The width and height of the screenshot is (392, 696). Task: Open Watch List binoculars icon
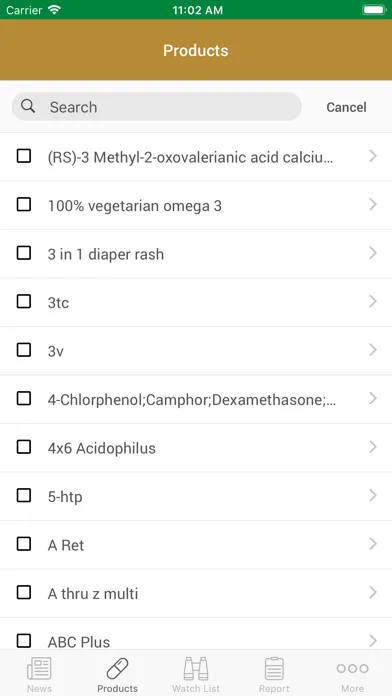pos(196,668)
